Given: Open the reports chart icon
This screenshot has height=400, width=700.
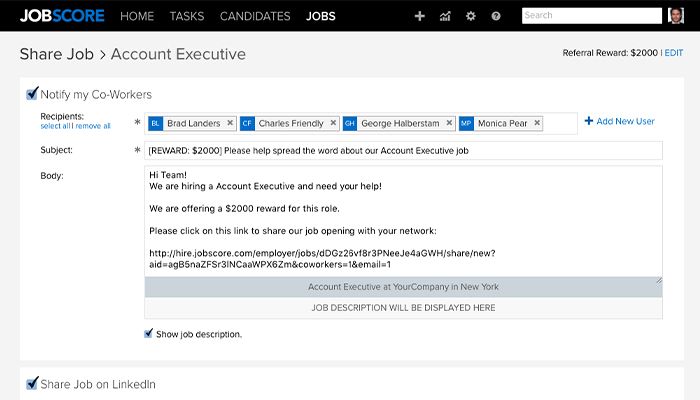Looking at the screenshot, I should 445,16.
